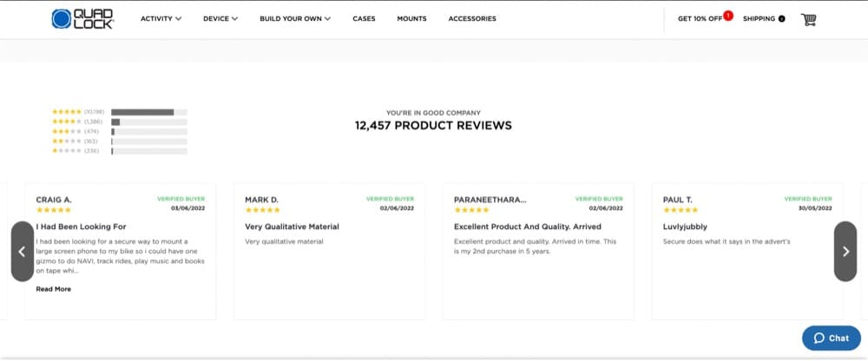Select the one-star rating row
This screenshot has width=868, height=361.
[x=119, y=151]
